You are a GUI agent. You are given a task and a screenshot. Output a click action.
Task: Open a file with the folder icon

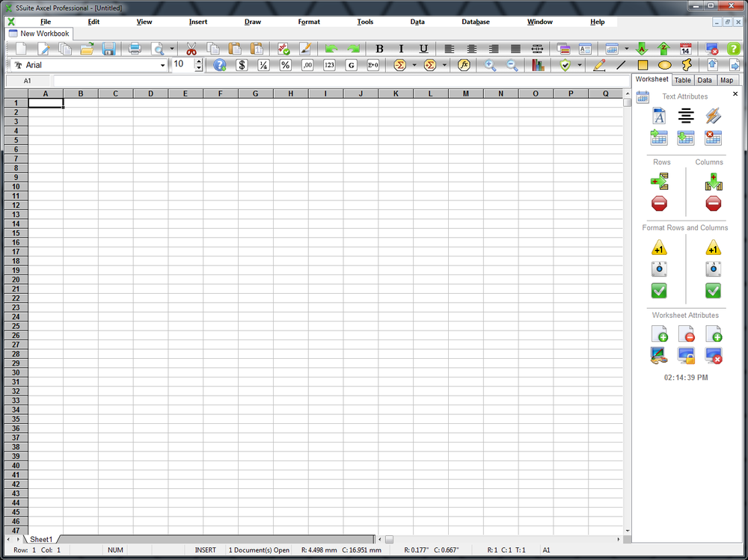point(87,49)
